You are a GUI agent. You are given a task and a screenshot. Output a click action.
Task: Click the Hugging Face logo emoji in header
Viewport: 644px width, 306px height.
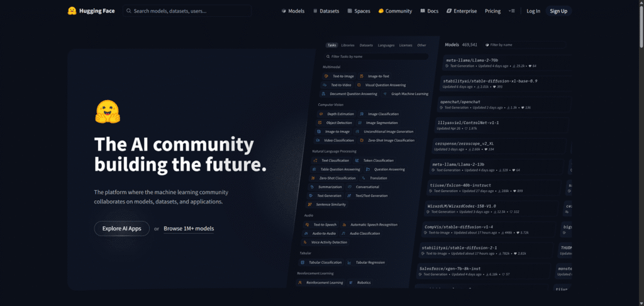(72, 11)
